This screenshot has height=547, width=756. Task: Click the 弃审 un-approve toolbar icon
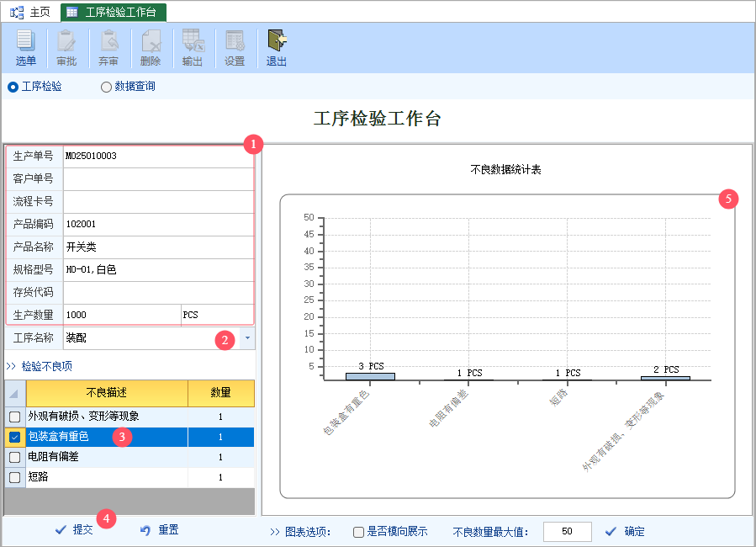click(109, 41)
